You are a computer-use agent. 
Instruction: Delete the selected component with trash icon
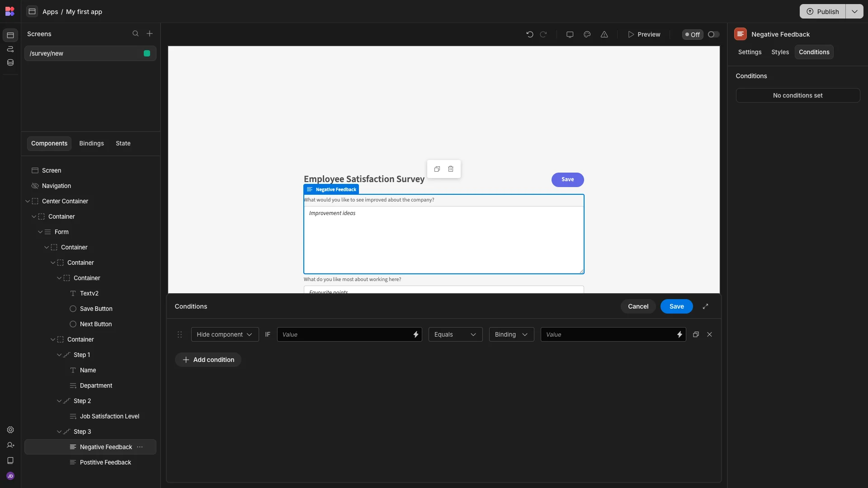pyautogui.click(x=451, y=169)
